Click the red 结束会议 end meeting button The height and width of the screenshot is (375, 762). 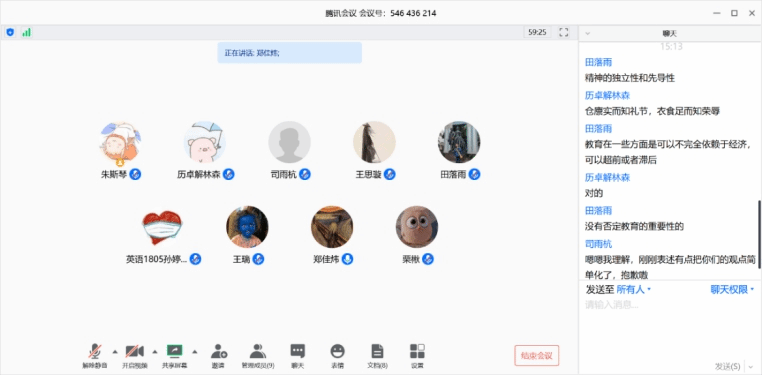(537, 356)
